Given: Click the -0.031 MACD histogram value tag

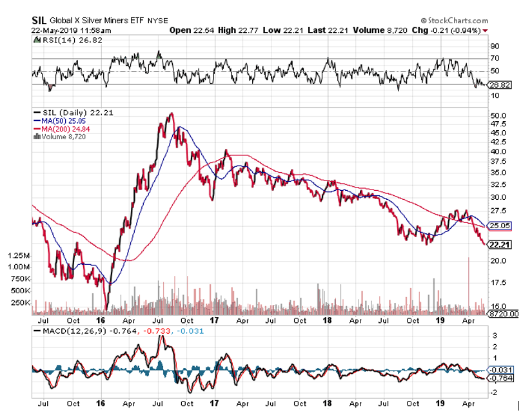Looking at the screenshot, I should (500, 369).
